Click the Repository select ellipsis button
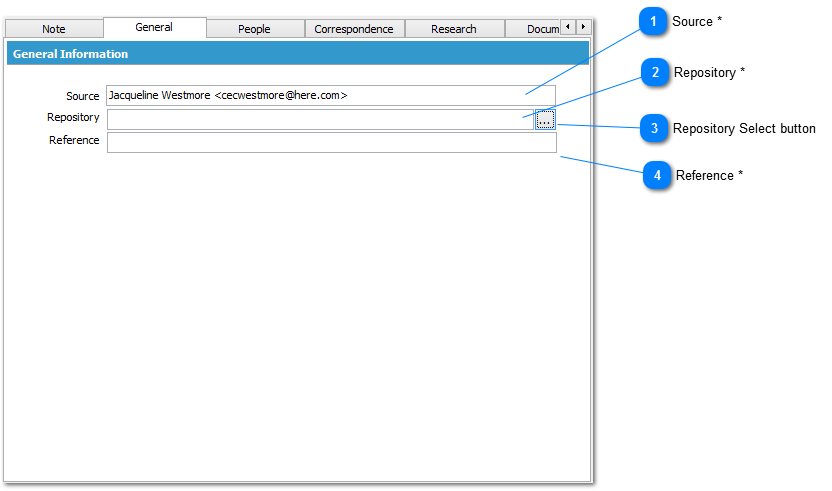The width and height of the screenshot is (832, 491). coord(544,120)
